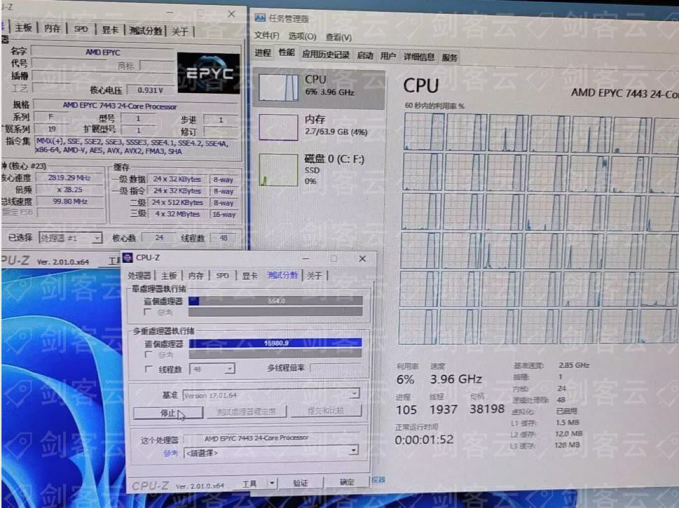679x509 pixels.
Task: Click the CPU-Z title bar app icon
Action: click(127, 258)
